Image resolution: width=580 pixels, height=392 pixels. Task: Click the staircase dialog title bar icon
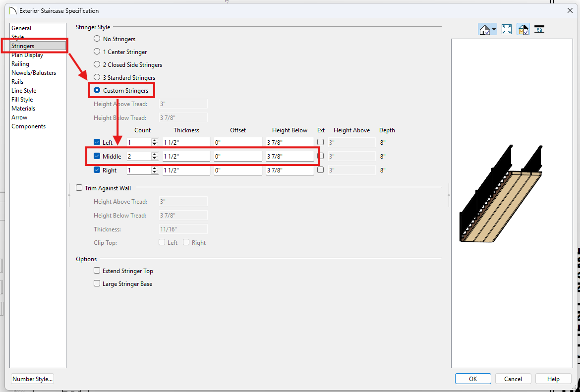[13, 10]
